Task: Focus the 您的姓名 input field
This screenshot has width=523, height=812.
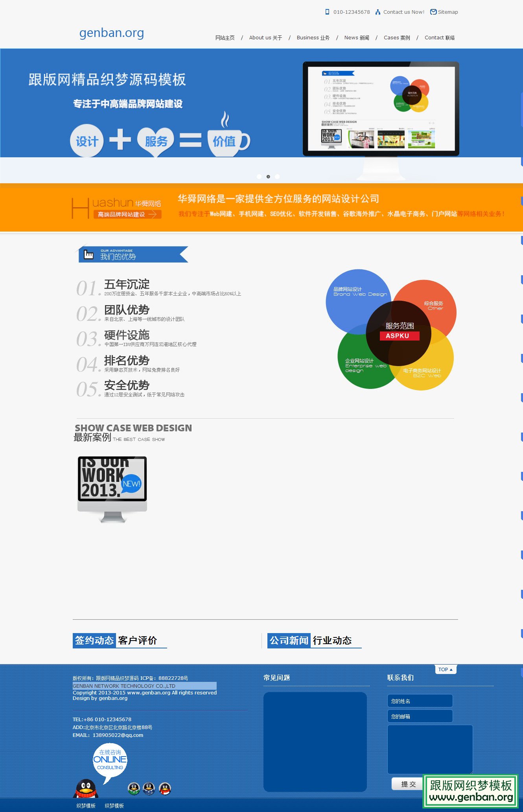Action: pos(420,701)
